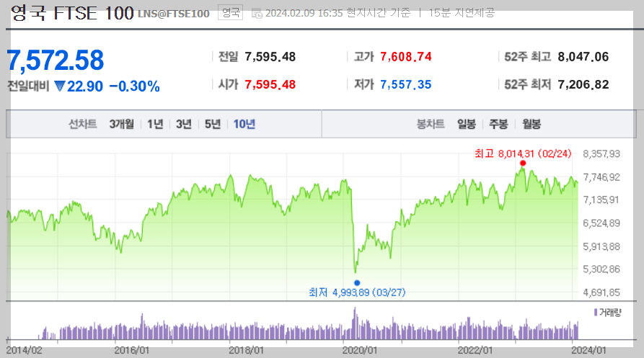Select the 5년 line chart period
644x358 pixels.
click(x=213, y=124)
